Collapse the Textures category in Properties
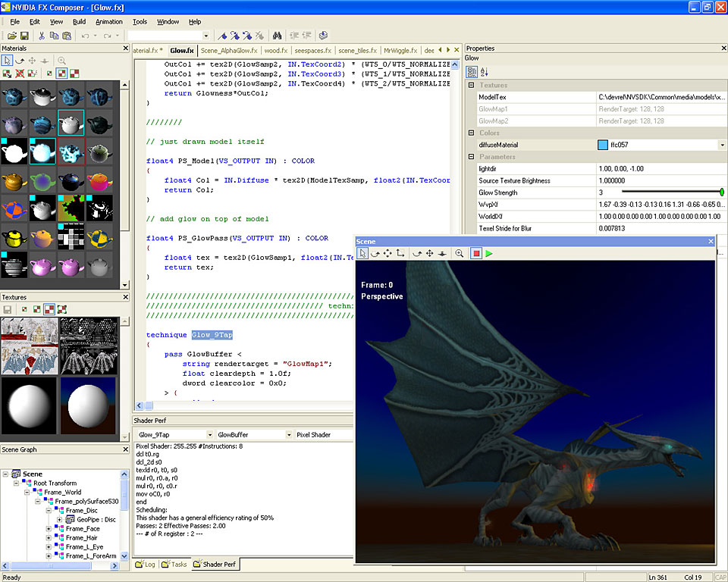Screen dimensions: 728x582 pyautogui.click(x=471, y=86)
